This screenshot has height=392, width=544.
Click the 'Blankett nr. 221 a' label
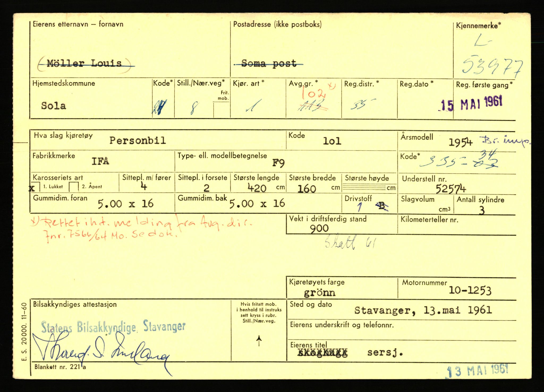(60, 367)
